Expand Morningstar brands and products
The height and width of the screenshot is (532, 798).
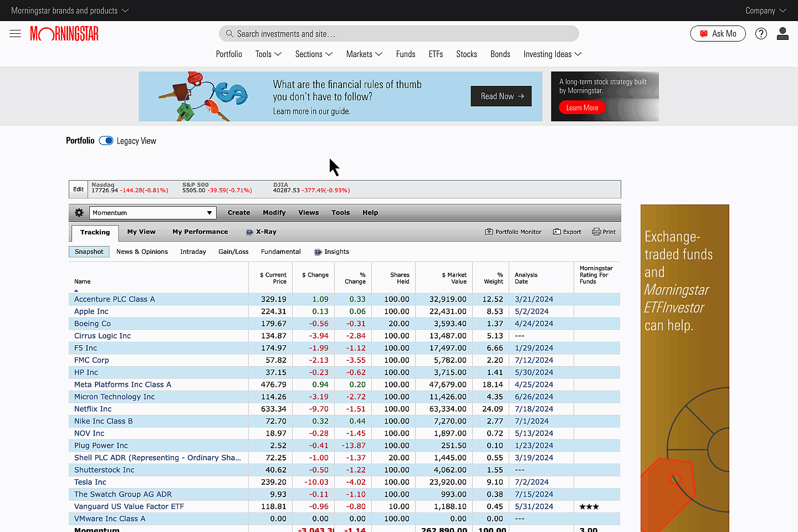(70, 11)
